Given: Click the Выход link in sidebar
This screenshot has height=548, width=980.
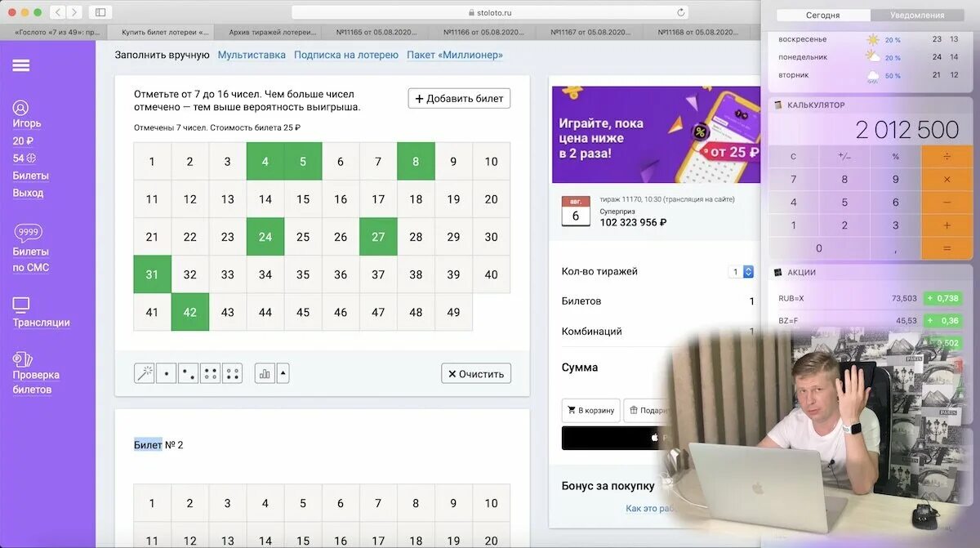Looking at the screenshot, I should coord(28,193).
